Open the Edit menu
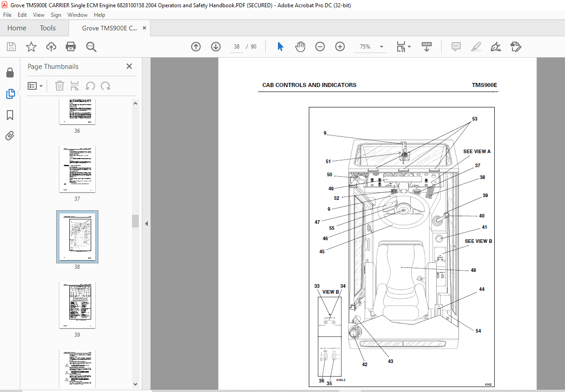 [22, 15]
